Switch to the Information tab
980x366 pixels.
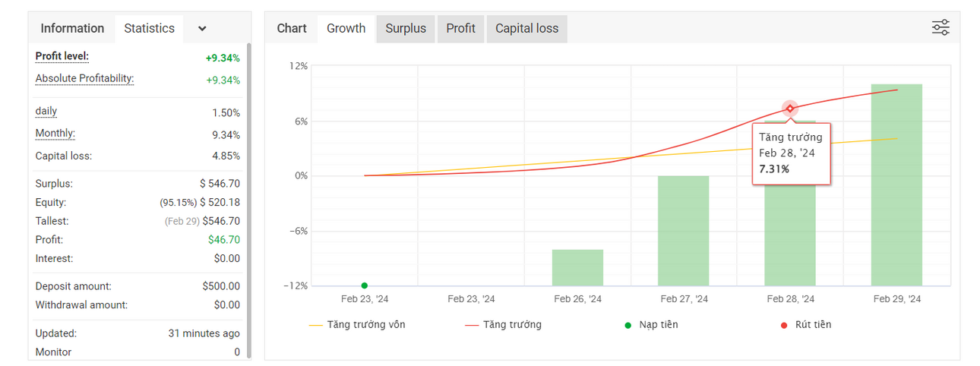coord(72,28)
